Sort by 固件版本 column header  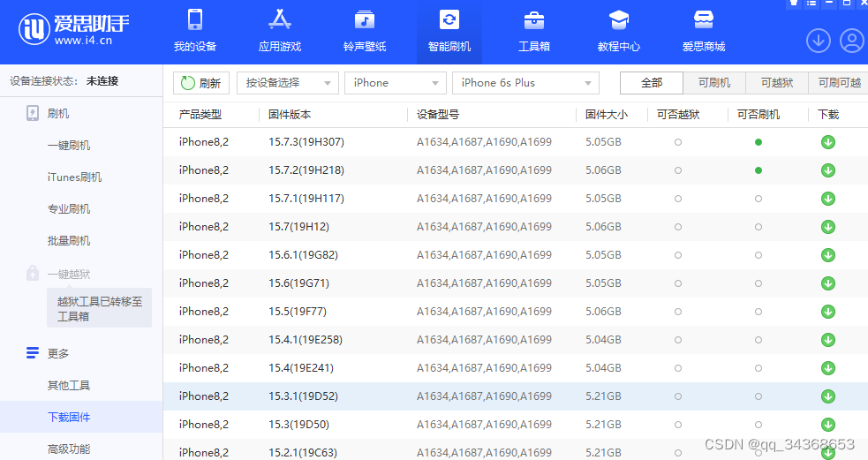click(290, 115)
